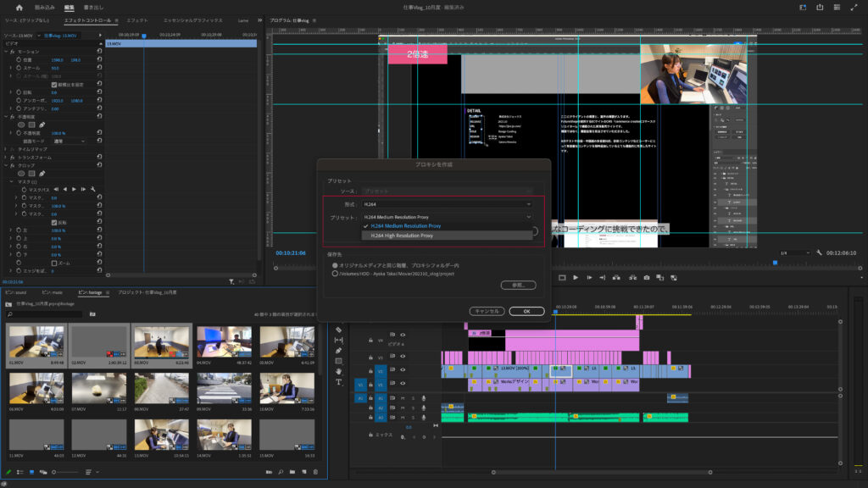Image resolution: width=868 pixels, height=488 pixels.
Task: Step forward one frame in Program Monitor
Action: pyautogui.click(x=589, y=278)
